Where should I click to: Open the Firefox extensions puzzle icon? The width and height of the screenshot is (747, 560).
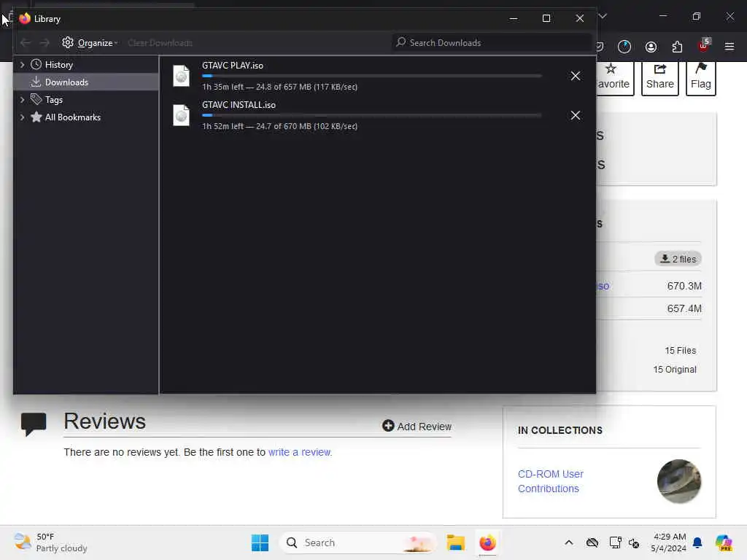[677, 47]
